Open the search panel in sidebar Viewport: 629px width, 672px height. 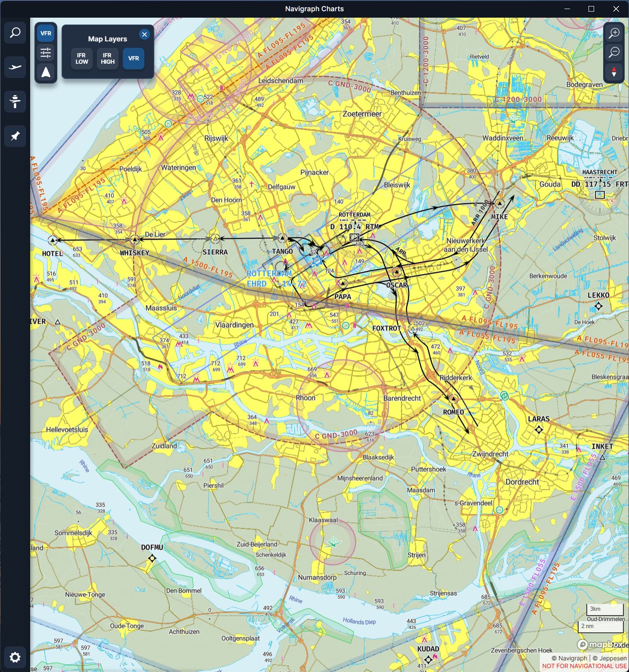pyautogui.click(x=15, y=33)
